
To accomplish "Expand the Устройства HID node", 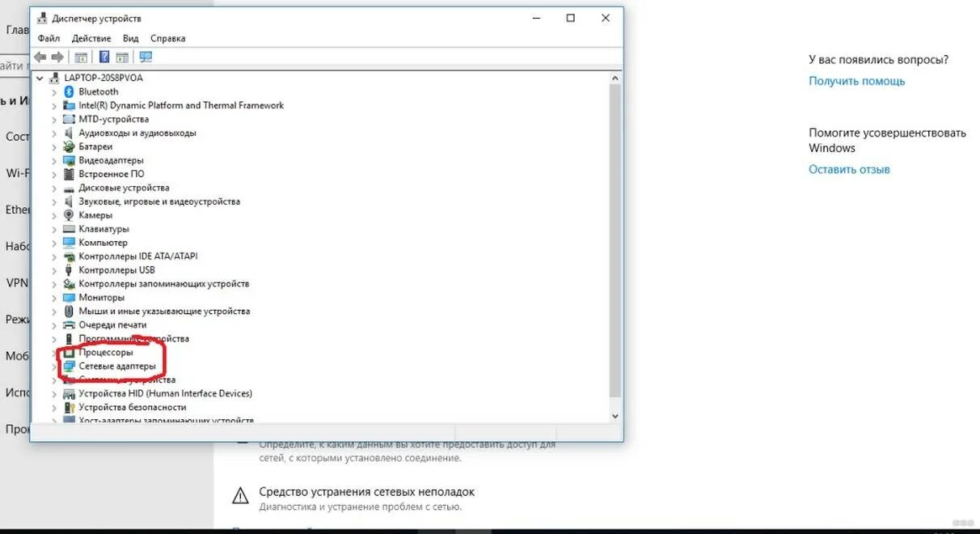I will click(x=54, y=393).
